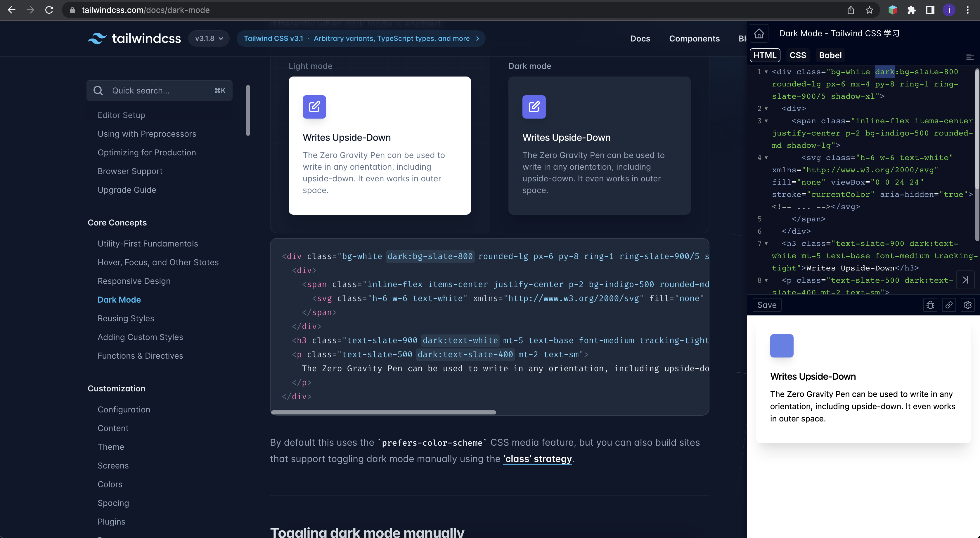The width and height of the screenshot is (980, 538).
Task: Open Editor Setup in sidebar
Action: pos(121,115)
